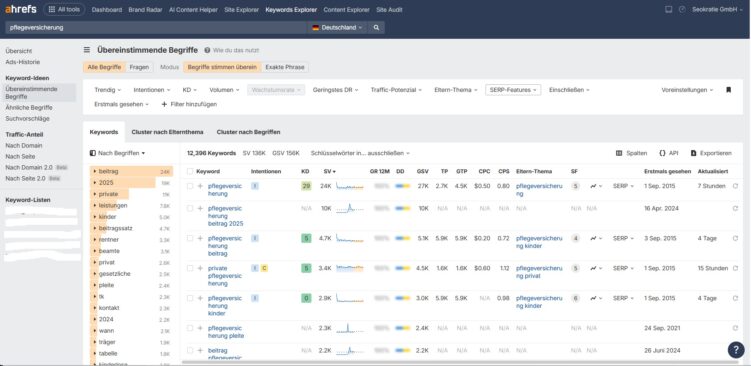The image size is (751, 366).
Task: Click the bookmark icon next to Voreinstellungen
Action: pos(728,90)
